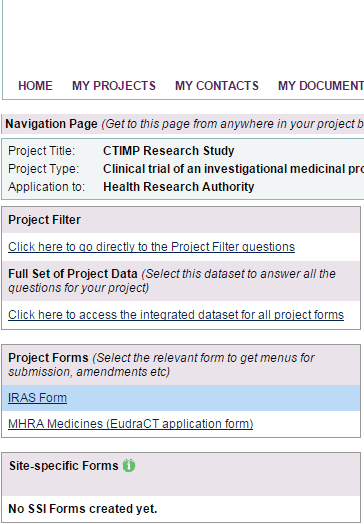The width and height of the screenshot is (364, 524).
Task: Click the Health Research Authority value
Action: point(179,187)
